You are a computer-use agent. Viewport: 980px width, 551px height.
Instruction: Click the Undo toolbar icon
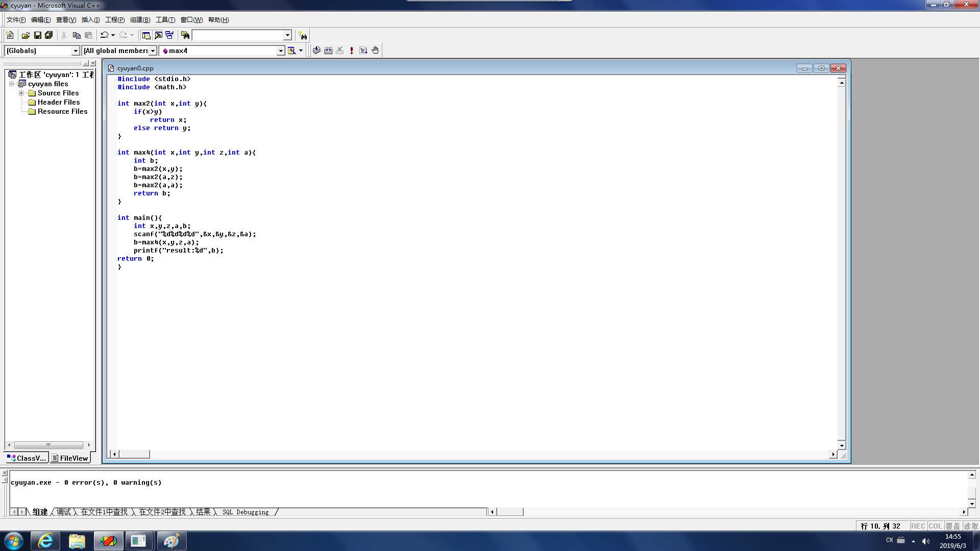pos(103,35)
